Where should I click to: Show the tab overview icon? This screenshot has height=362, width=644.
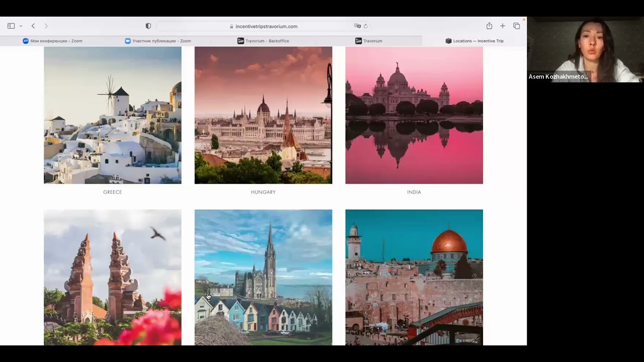coord(516,26)
